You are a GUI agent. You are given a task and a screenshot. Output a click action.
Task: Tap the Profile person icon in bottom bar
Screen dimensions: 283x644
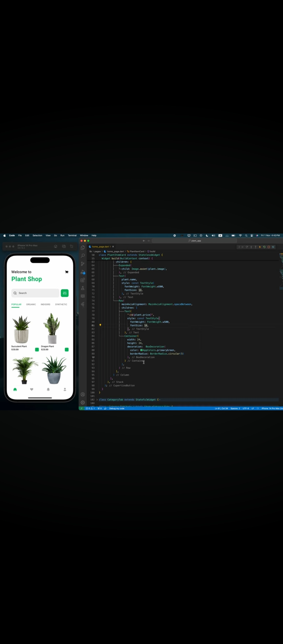(x=65, y=390)
